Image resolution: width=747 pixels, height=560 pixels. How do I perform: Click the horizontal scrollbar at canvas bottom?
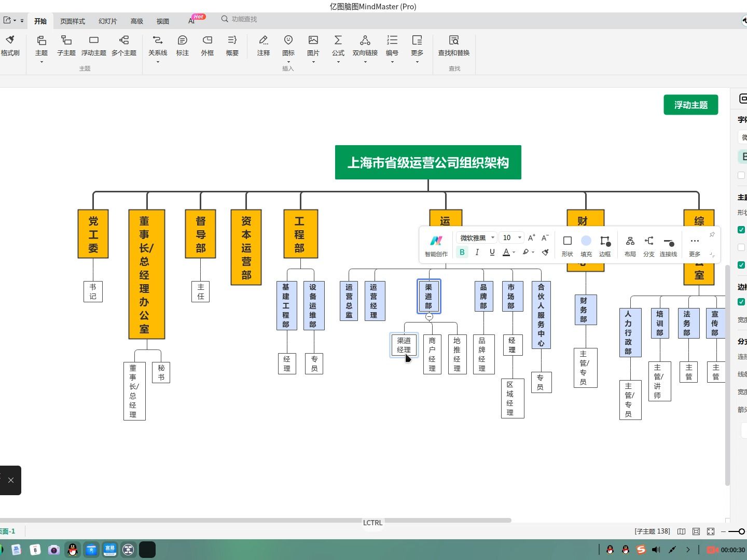click(x=255, y=520)
